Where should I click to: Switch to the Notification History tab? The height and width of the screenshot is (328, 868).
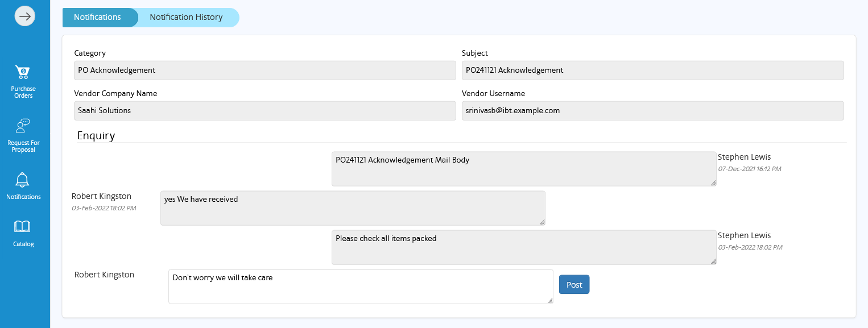pos(186,17)
